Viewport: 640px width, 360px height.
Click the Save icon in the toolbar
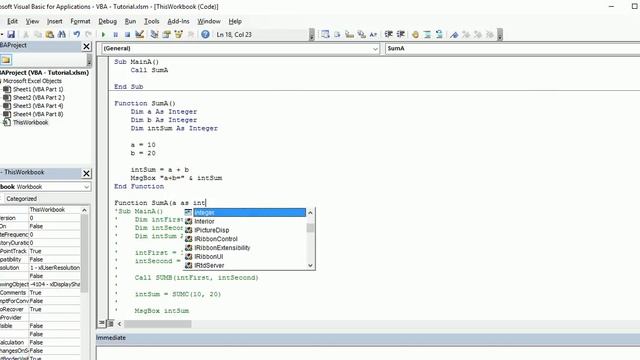pyautogui.click(x=11, y=35)
